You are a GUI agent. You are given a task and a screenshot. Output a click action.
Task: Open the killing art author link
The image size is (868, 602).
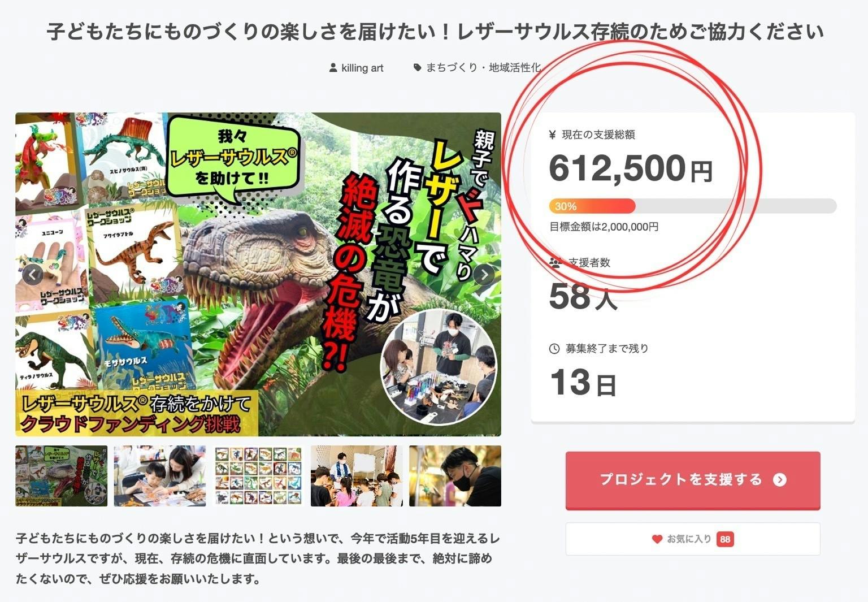coord(362,68)
